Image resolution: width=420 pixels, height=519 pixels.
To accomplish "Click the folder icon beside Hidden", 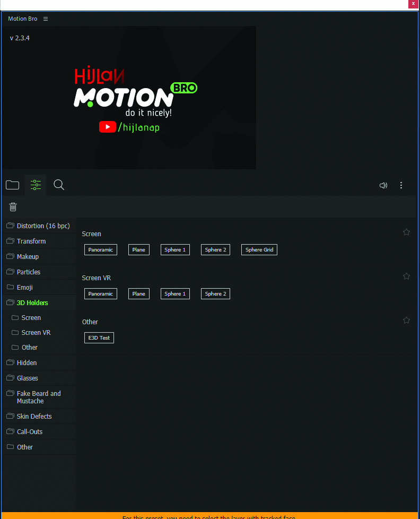I will (x=10, y=362).
